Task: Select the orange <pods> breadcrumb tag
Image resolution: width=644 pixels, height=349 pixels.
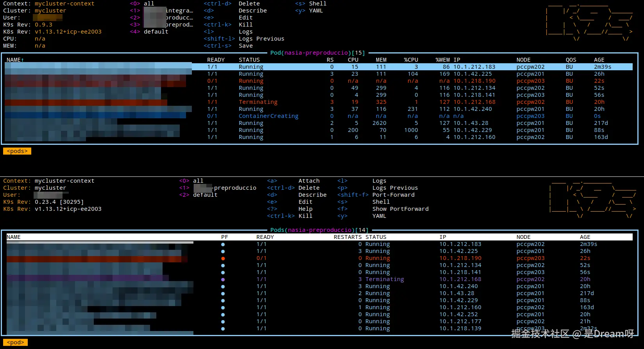Action: click(x=17, y=151)
